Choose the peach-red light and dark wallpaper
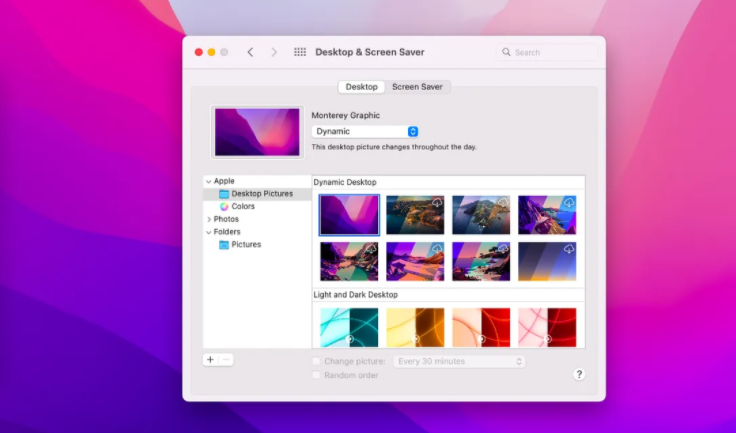Screen dimensions: 736x433 coord(481,327)
